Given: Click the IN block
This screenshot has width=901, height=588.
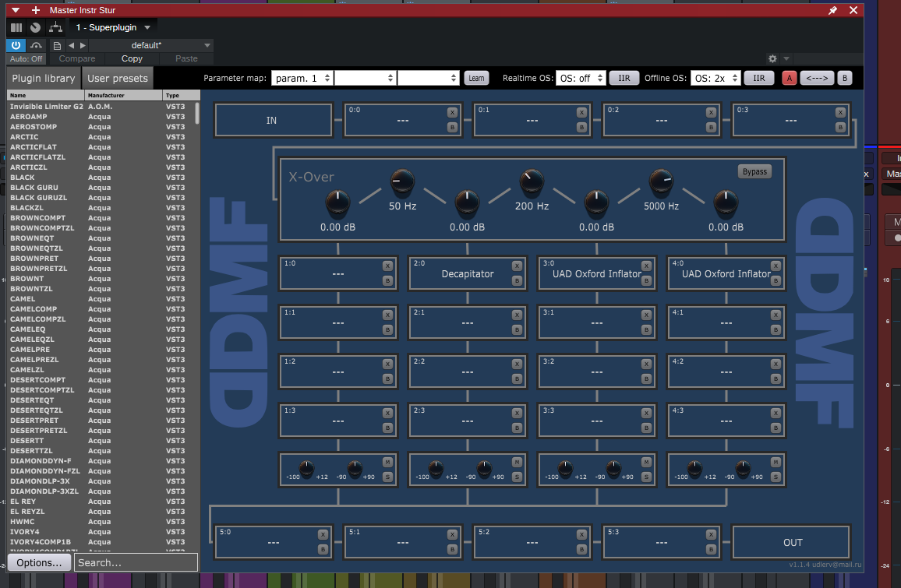Looking at the screenshot, I should pyautogui.click(x=274, y=120).
